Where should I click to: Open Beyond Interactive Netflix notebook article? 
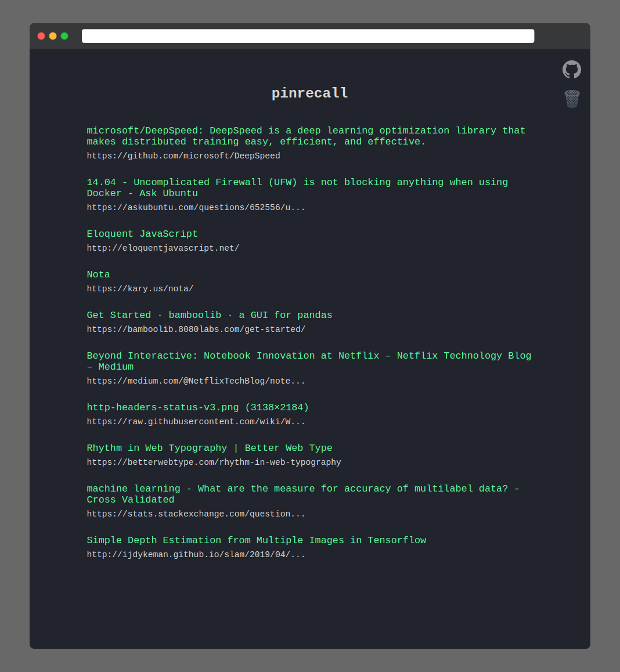[x=309, y=362]
